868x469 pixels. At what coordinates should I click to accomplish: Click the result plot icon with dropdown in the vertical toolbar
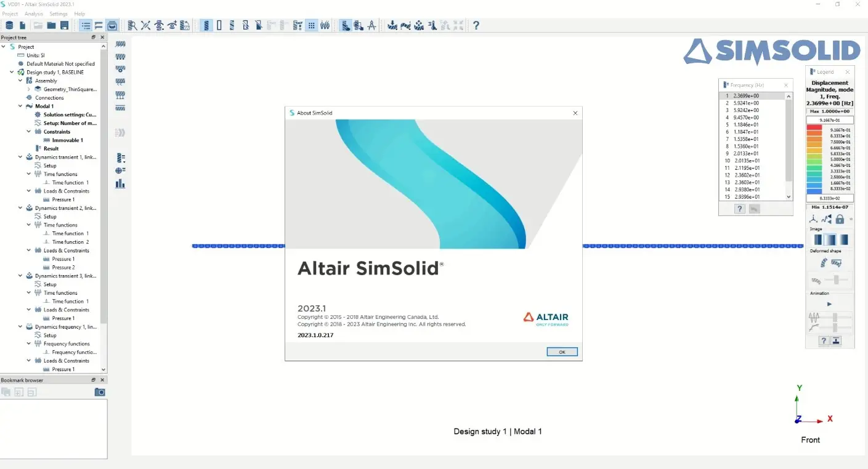(x=120, y=158)
